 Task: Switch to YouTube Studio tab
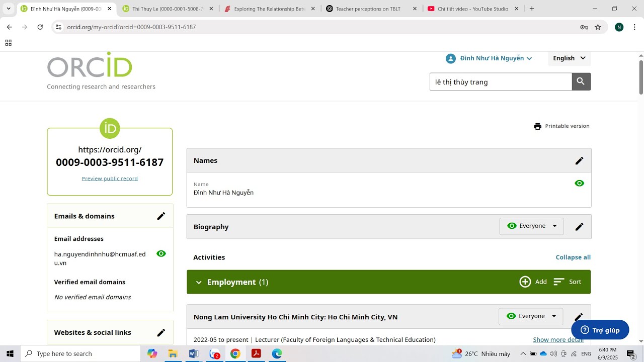click(473, 9)
